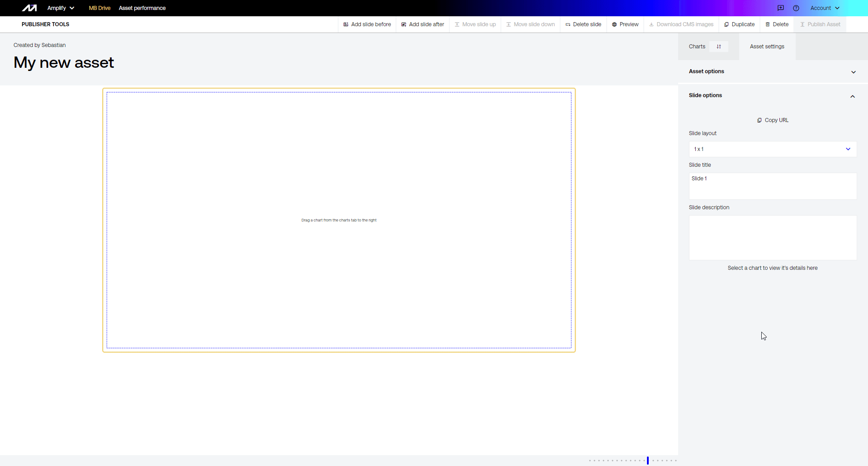Image resolution: width=868 pixels, height=466 pixels.
Task: Click the Slide title input field
Action: point(772,186)
